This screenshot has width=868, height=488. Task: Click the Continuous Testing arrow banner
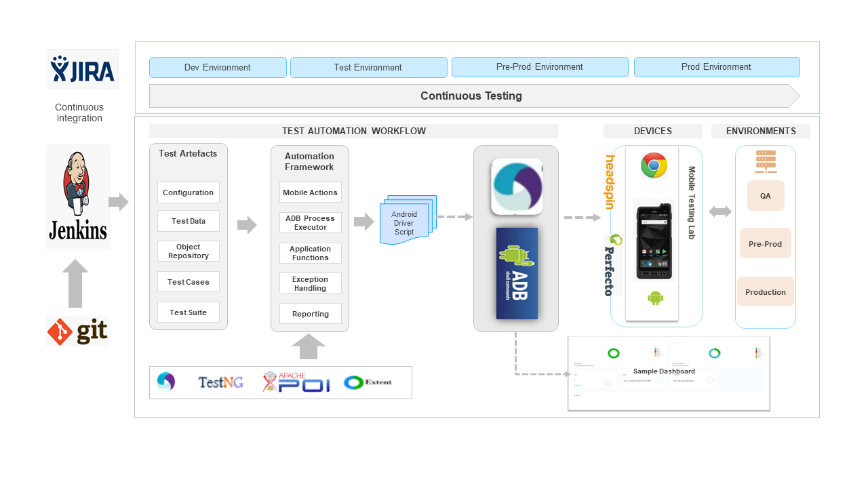pos(471,96)
